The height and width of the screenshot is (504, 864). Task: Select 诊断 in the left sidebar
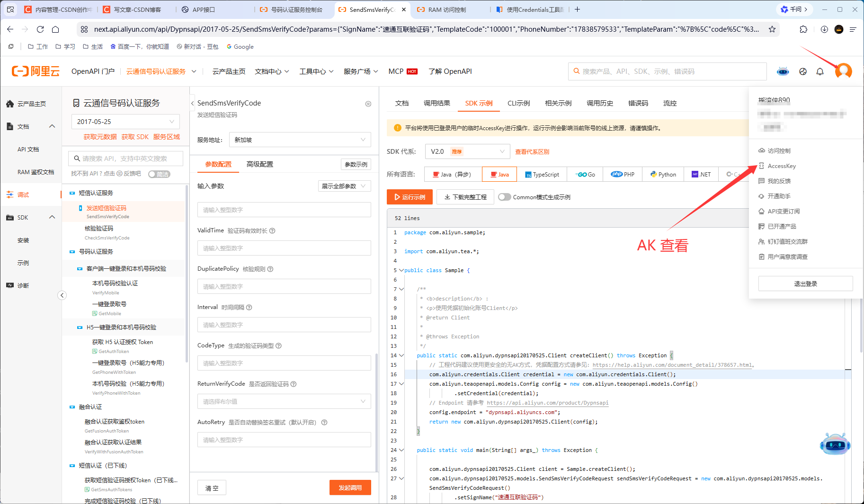tap(23, 285)
